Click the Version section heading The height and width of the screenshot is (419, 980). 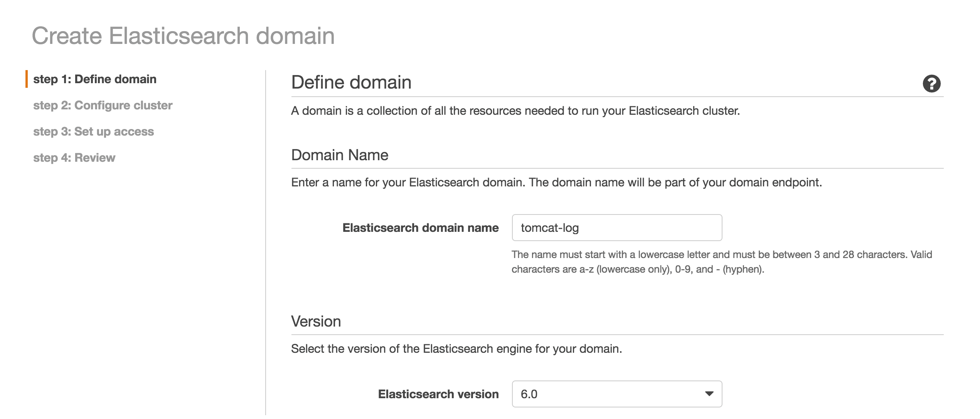point(316,321)
